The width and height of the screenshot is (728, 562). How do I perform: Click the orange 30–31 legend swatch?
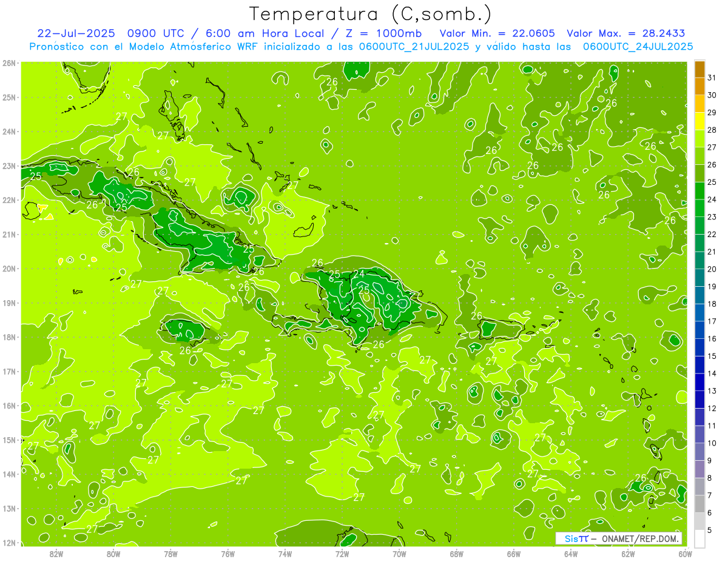click(x=699, y=85)
